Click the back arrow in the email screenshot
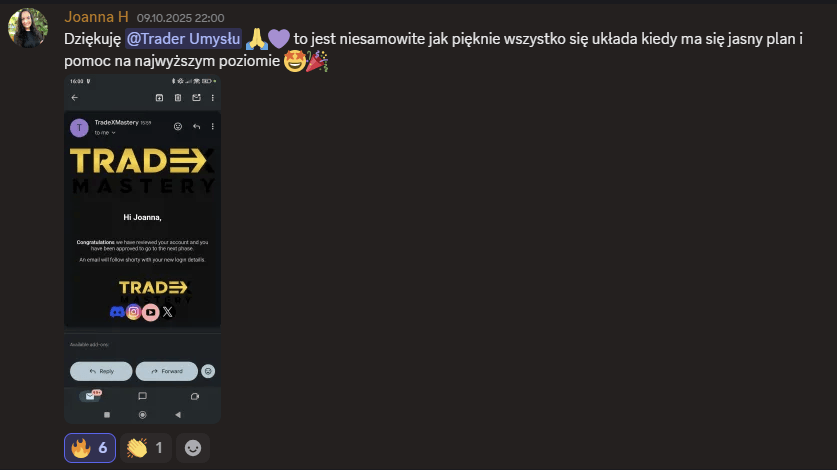This screenshot has width=837, height=470. click(x=75, y=98)
